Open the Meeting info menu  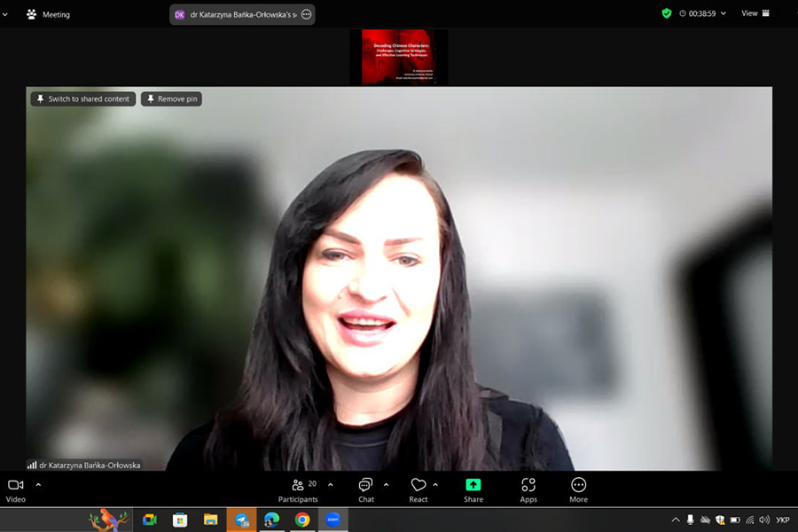click(x=48, y=14)
